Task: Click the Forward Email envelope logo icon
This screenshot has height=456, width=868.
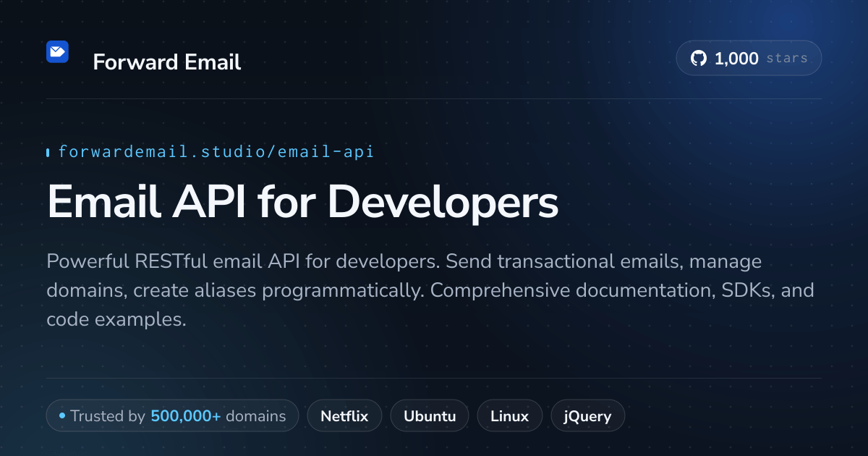Action: [57, 52]
